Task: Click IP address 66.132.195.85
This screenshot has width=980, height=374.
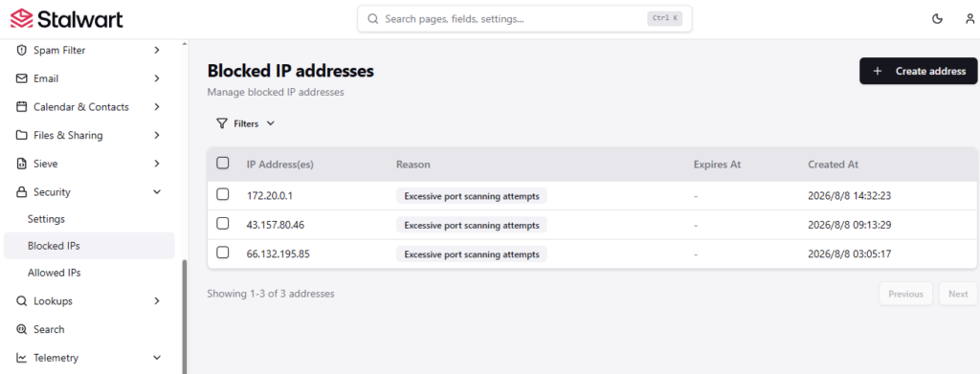Action: pos(278,254)
